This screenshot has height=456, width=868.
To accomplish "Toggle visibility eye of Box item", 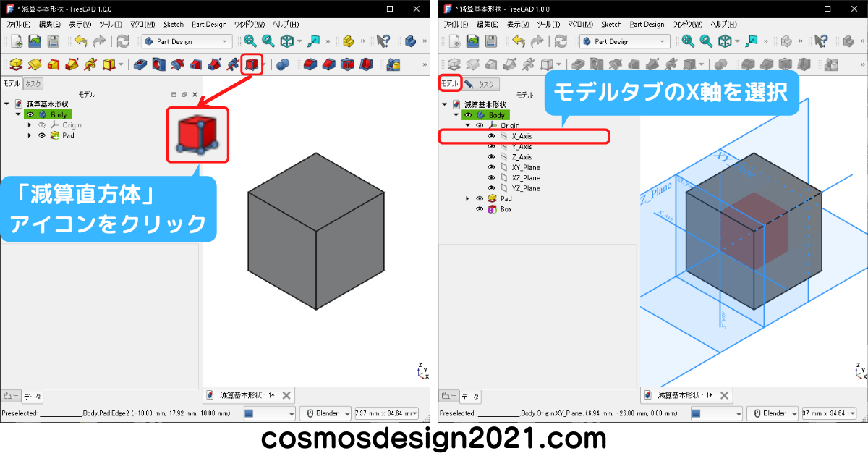I will [480, 209].
